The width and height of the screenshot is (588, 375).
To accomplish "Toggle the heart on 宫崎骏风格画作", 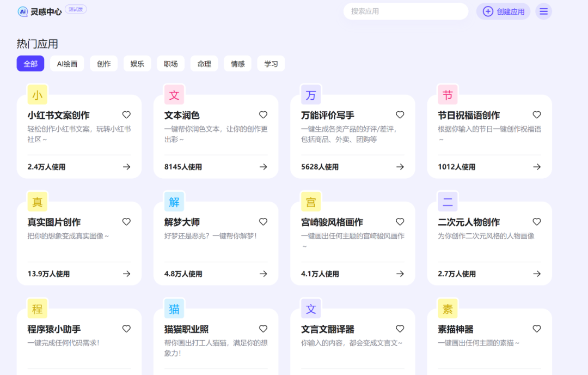I will coord(400,222).
